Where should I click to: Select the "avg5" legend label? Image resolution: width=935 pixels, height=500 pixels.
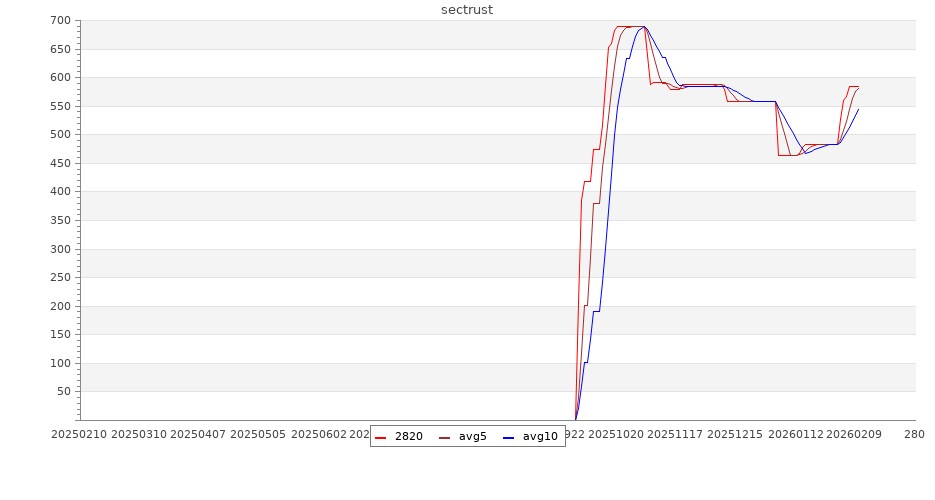click(472, 437)
